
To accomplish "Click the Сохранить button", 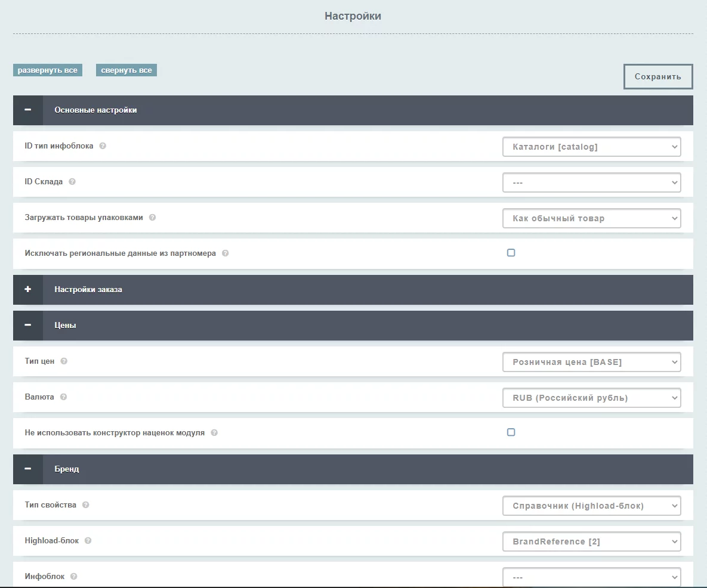I will click(657, 77).
